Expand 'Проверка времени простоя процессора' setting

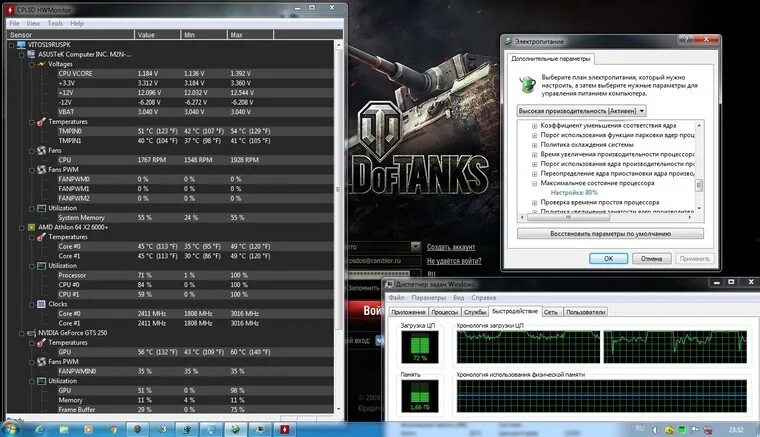535,203
